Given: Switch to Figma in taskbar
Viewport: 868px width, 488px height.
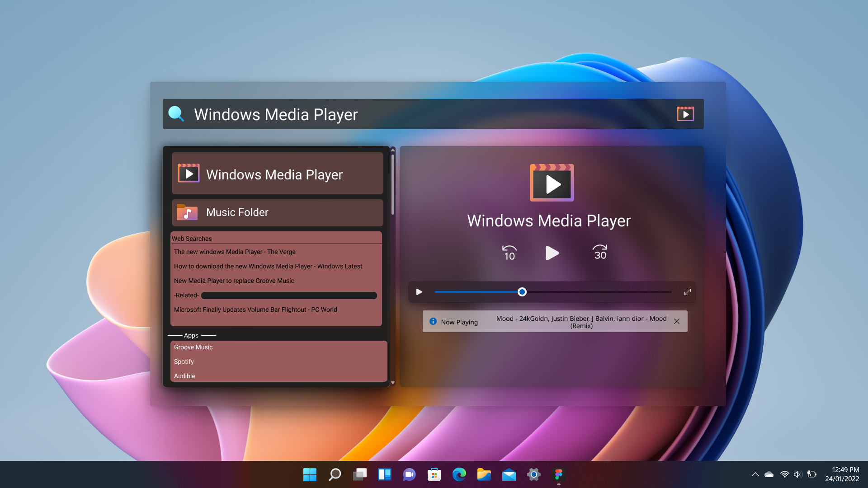Looking at the screenshot, I should (559, 474).
